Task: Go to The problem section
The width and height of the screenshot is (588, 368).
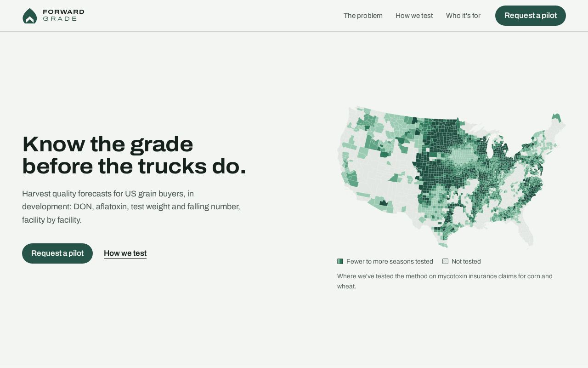Action: pos(363,16)
